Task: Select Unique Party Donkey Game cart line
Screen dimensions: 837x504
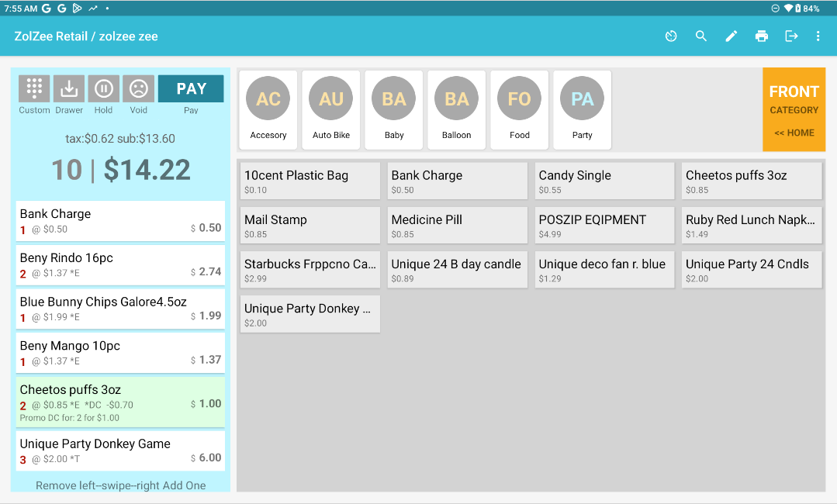Action: [x=120, y=450]
